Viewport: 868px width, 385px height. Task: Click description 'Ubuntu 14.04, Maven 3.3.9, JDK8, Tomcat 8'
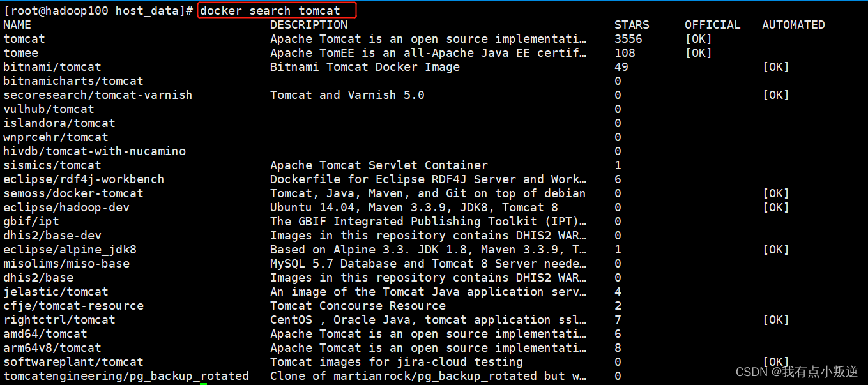(414, 208)
